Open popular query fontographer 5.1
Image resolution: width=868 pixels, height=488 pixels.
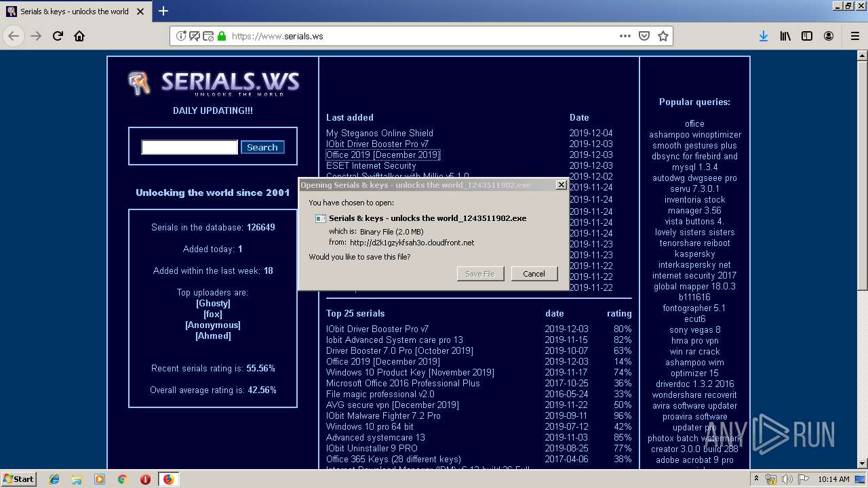click(694, 308)
